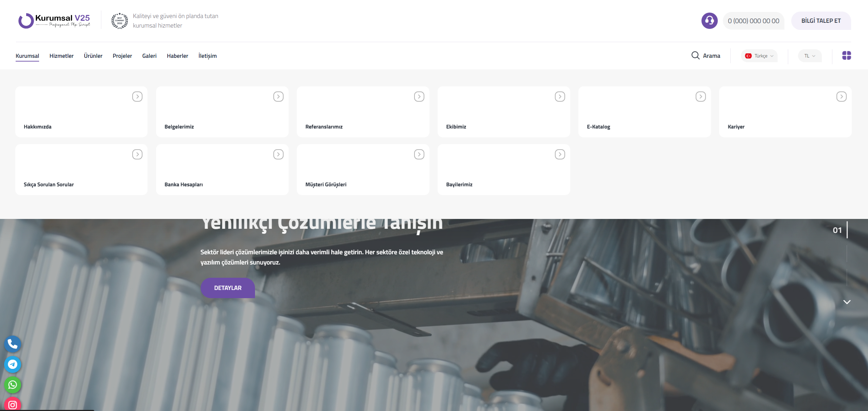Click the purple headset support icon
Viewport: 868px width, 411px height.
(709, 21)
